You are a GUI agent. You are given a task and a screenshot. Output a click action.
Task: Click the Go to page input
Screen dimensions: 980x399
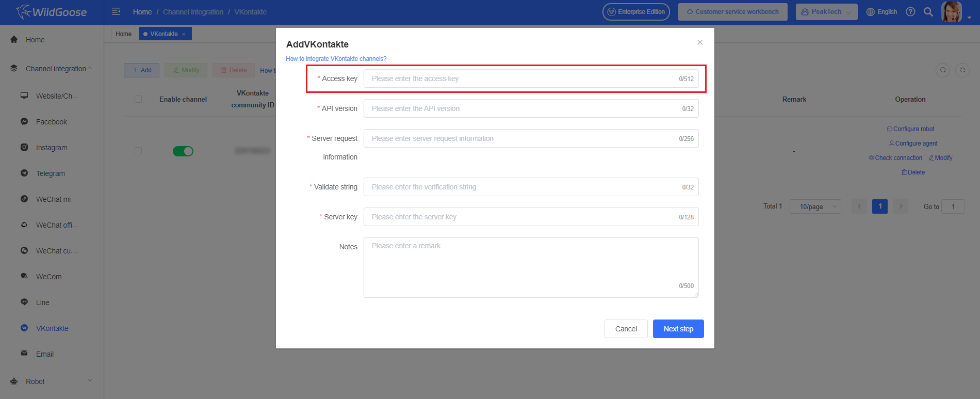click(x=953, y=206)
